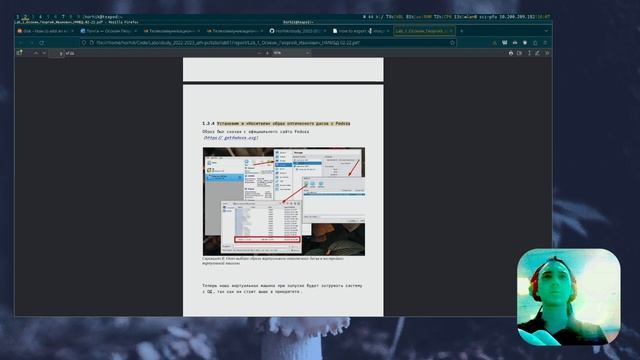The width and height of the screenshot is (640, 360).
Task: Go to the previous PDF page
Action: [36, 53]
